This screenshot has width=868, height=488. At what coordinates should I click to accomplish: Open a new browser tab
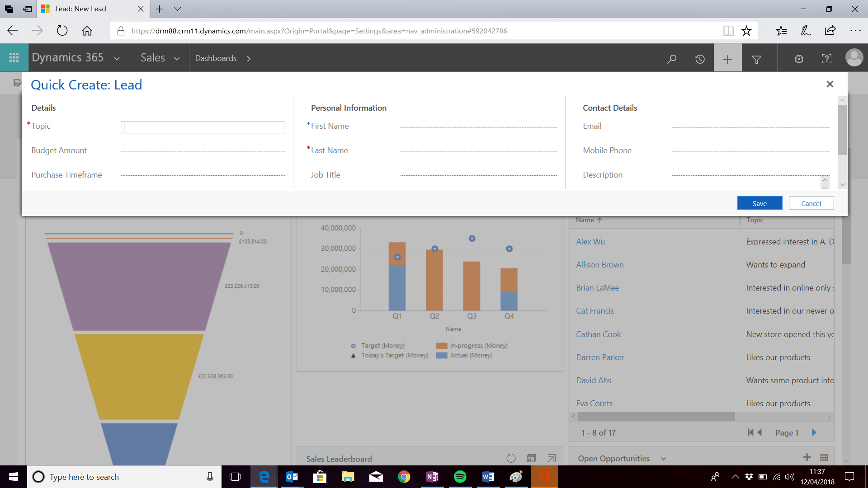[x=159, y=9]
